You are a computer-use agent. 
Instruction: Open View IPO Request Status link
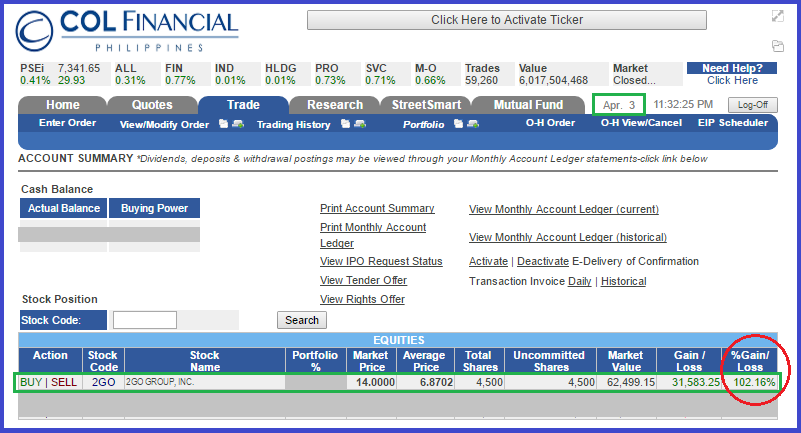click(381, 261)
